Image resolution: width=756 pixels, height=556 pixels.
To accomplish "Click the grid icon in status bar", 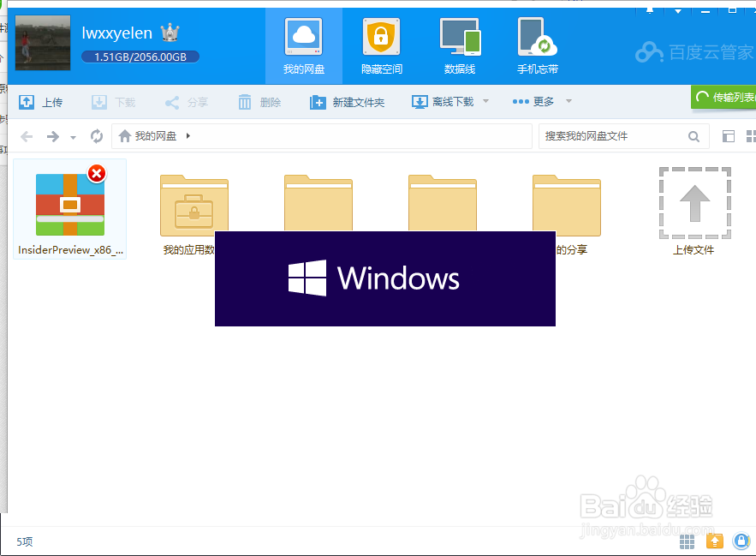I will [x=687, y=541].
